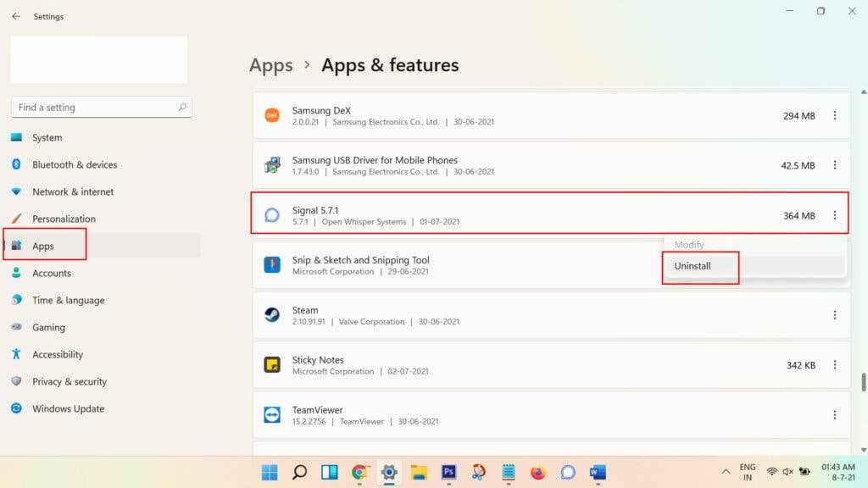Image resolution: width=868 pixels, height=488 pixels.
Task: Click the Apps breadcrumb link
Action: [270, 65]
